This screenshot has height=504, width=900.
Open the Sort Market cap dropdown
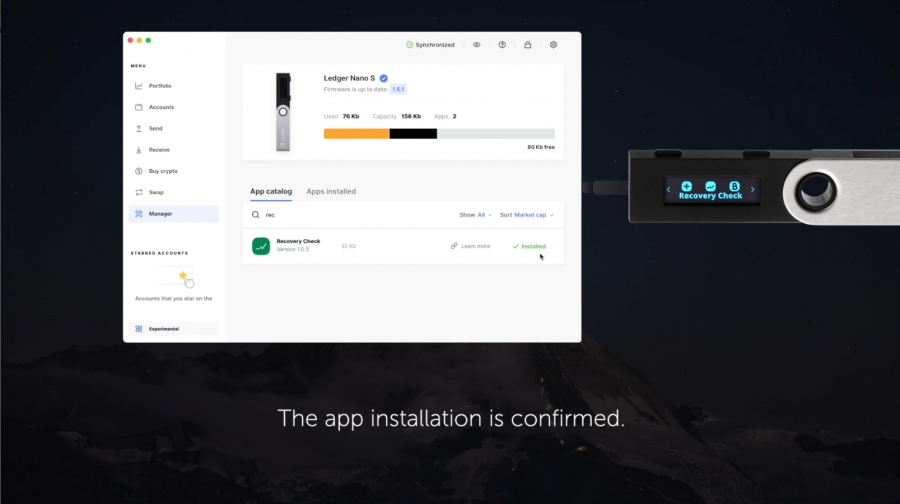(526, 215)
